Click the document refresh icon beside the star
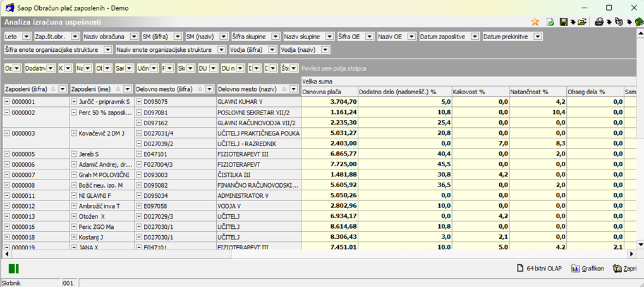 (x=550, y=22)
